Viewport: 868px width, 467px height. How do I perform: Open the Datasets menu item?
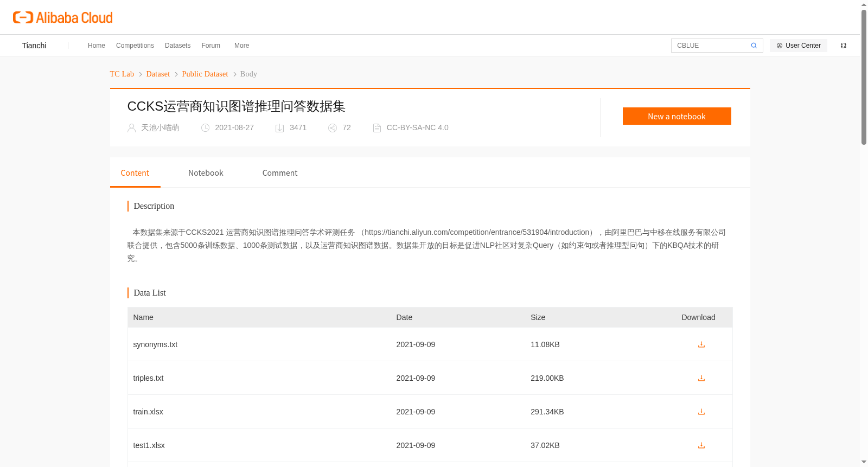(177, 46)
